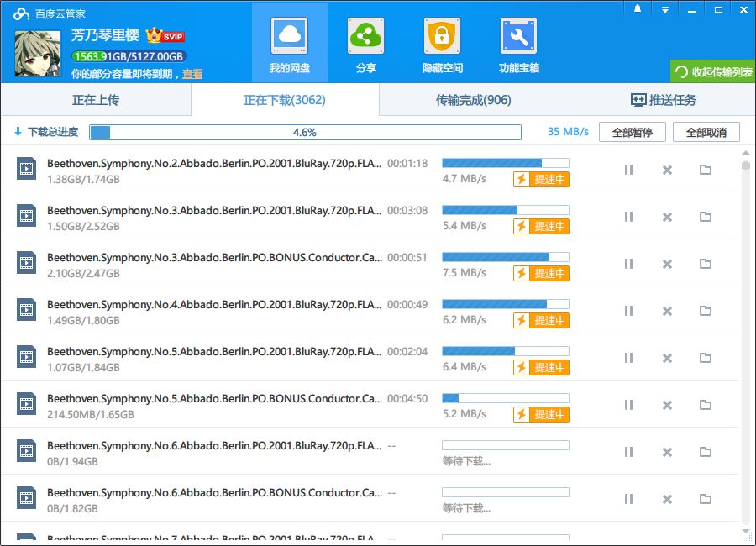Open folder for Symphony No.2 download
Image resolution: width=756 pixels, height=546 pixels.
[706, 170]
